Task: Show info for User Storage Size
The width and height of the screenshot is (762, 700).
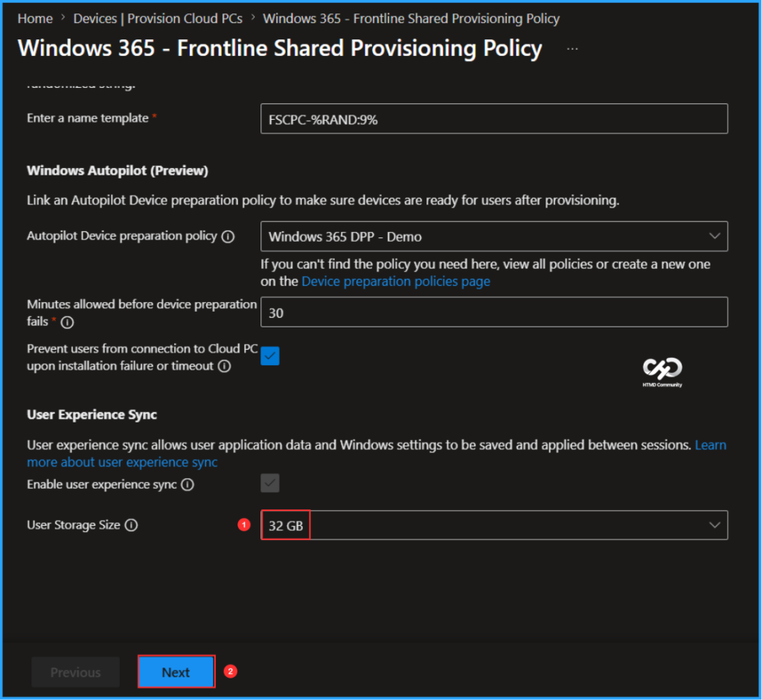Action: 131,525
